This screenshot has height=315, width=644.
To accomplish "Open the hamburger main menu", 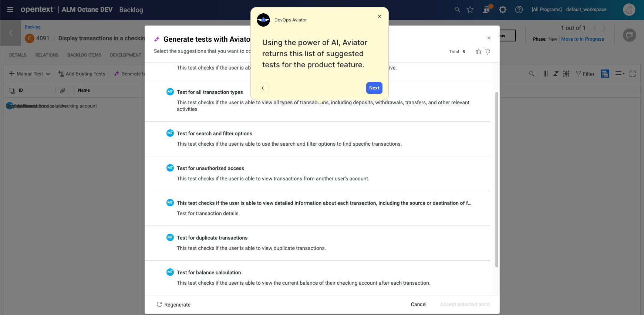I will 10,10.
